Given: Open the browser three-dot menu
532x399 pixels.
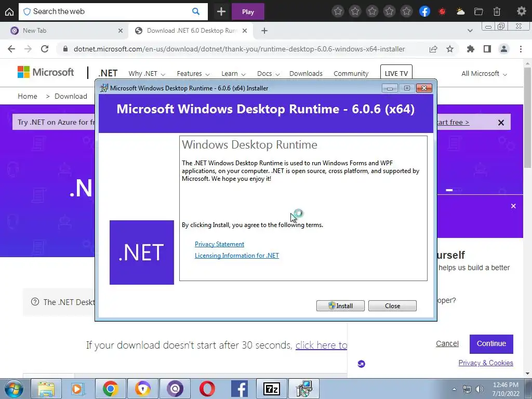Looking at the screenshot, I should pyautogui.click(x=521, y=49).
